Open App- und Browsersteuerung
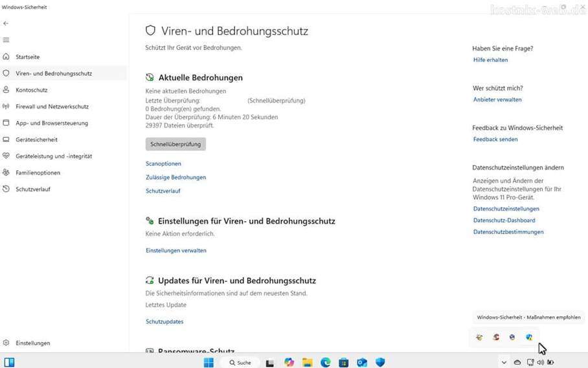Viewport: 588px width, 368px height. (52, 123)
